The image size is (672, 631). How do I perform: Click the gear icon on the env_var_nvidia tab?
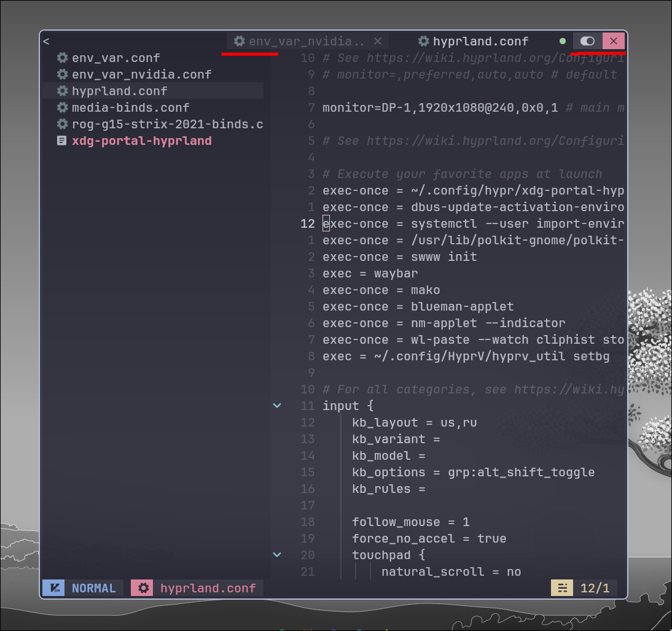239,41
